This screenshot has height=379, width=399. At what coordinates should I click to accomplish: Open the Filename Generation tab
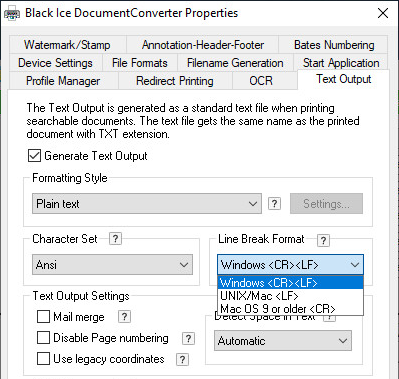(235, 63)
